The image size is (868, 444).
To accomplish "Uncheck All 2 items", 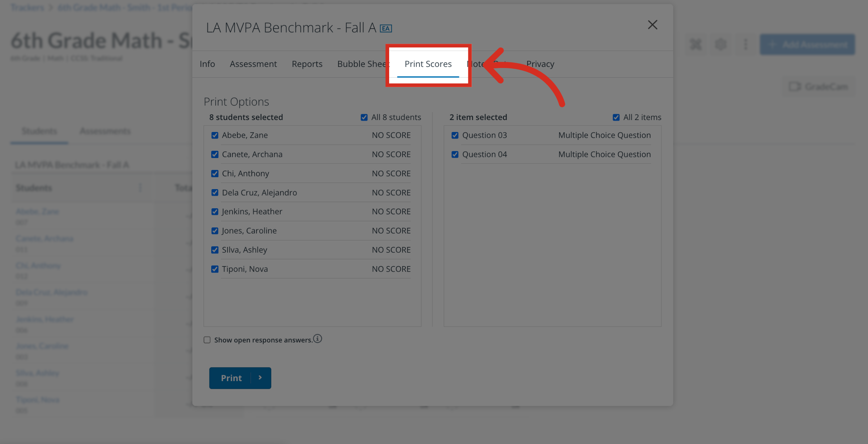I will click(x=616, y=118).
